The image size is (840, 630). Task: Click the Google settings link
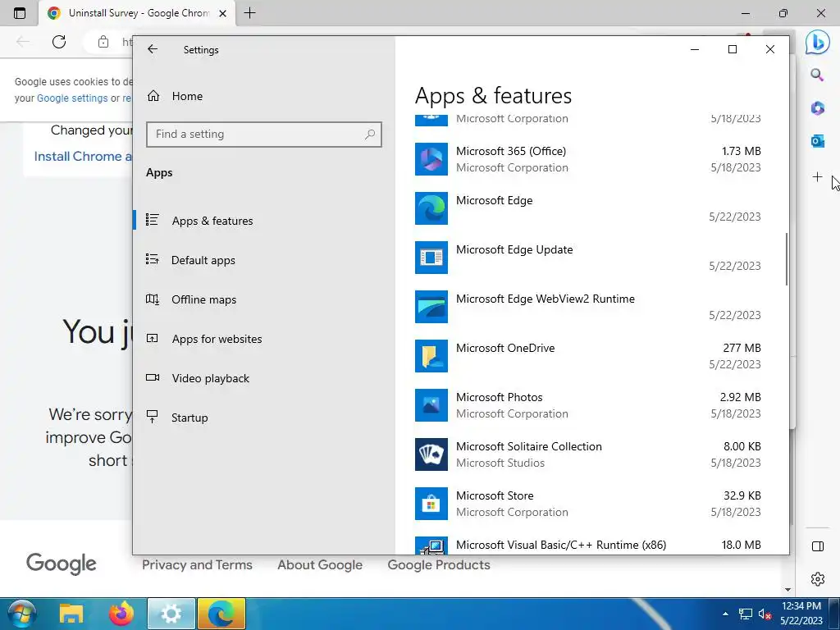pos(72,98)
